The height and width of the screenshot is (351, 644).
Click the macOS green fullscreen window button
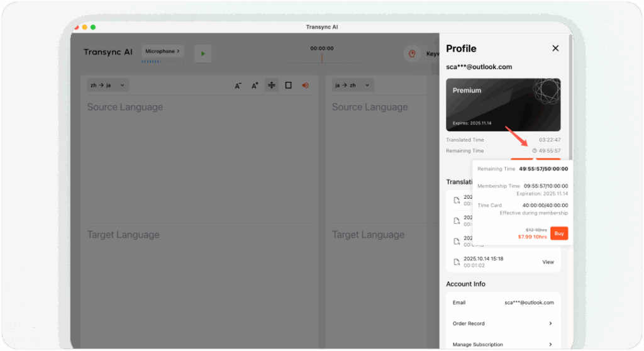(93, 27)
